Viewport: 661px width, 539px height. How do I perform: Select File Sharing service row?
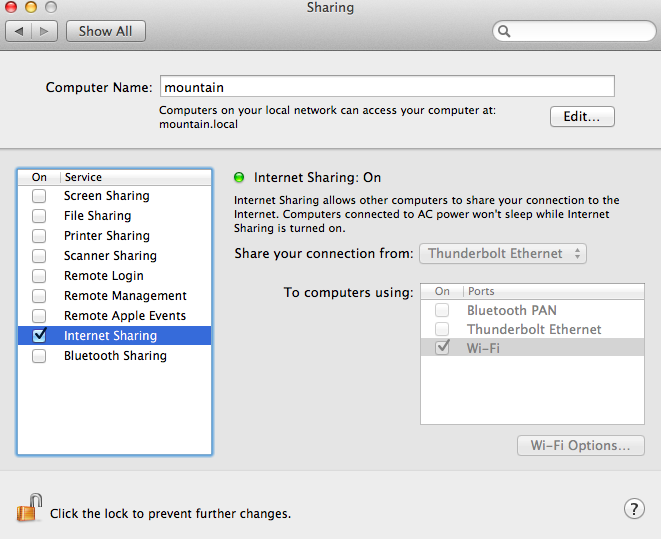coord(114,216)
